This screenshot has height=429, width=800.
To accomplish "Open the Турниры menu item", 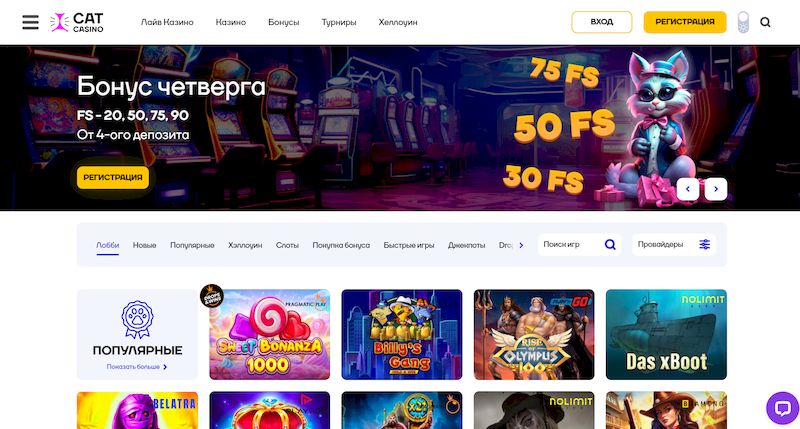I will (x=339, y=22).
